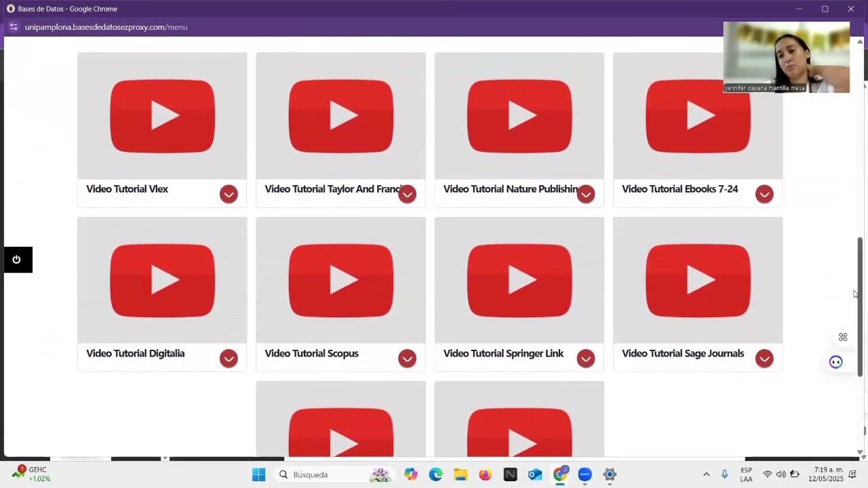868x488 pixels.
Task: Click the 'Video Tutorial Sage Journals' title
Action: point(683,353)
